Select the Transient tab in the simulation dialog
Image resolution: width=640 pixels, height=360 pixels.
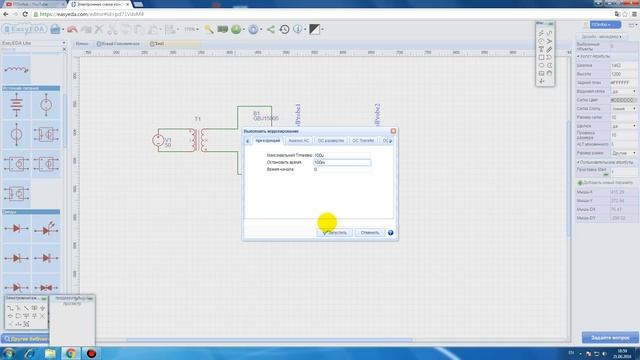268,141
